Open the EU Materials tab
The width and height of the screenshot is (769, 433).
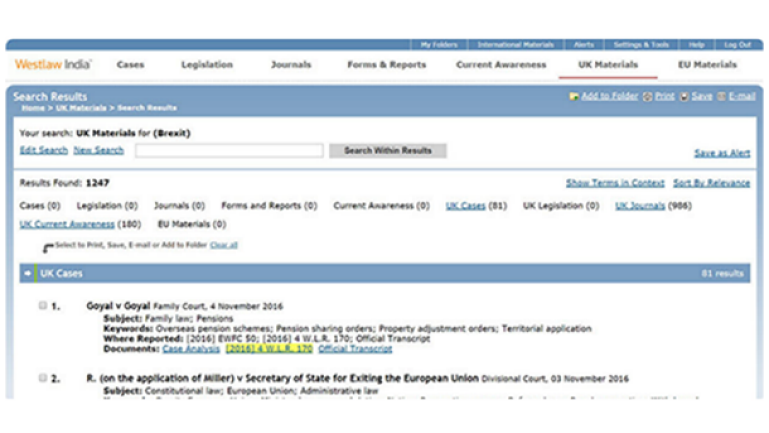pyautogui.click(x=707, y=65)
